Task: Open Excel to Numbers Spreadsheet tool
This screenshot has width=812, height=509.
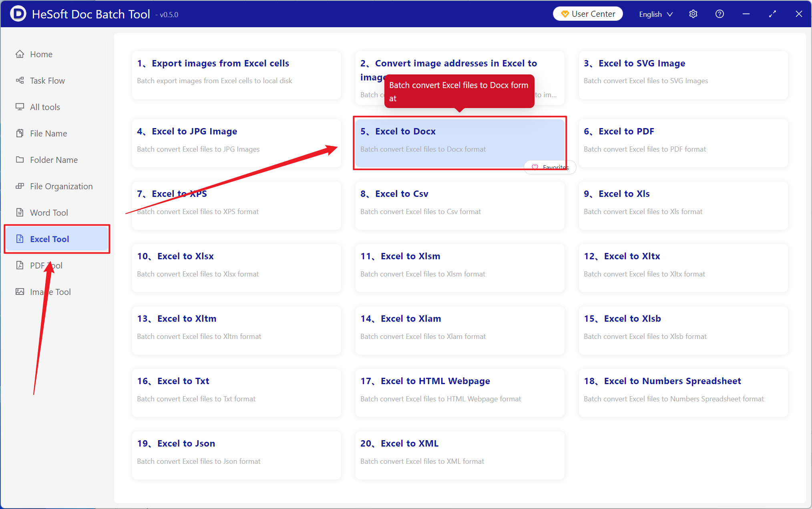Action: tap(683, 393)
